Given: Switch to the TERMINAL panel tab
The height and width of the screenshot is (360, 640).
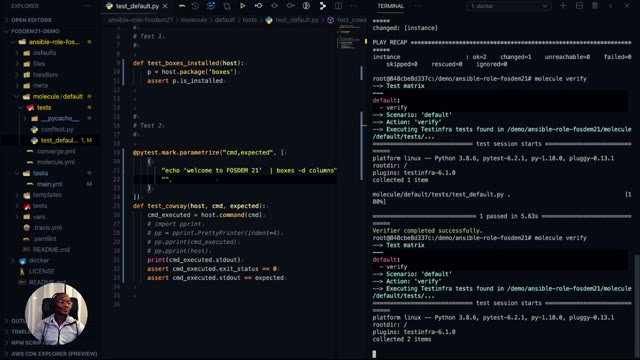Looking at the screenshot, I should [x=390, y=6].
